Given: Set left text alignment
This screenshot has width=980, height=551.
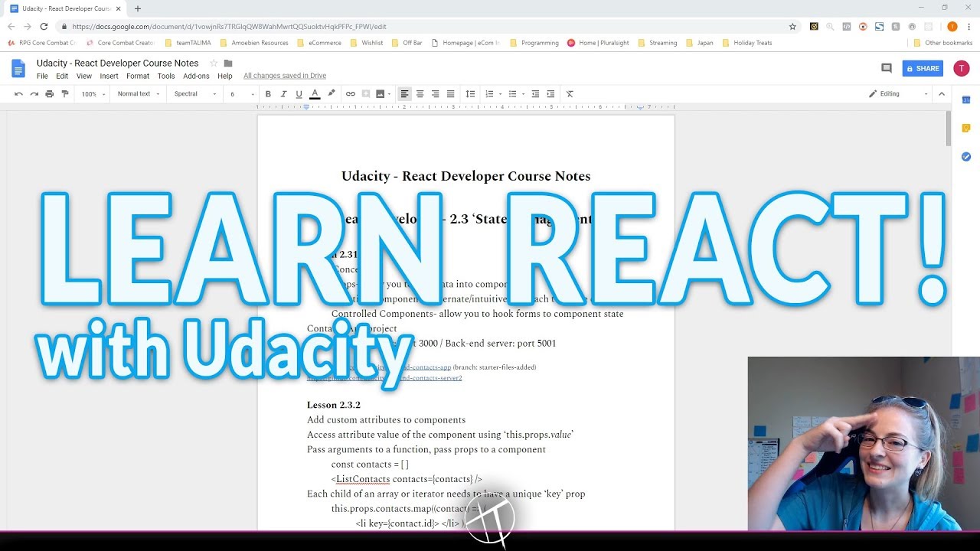Looking at the screenshot, I should coord(404,94).
